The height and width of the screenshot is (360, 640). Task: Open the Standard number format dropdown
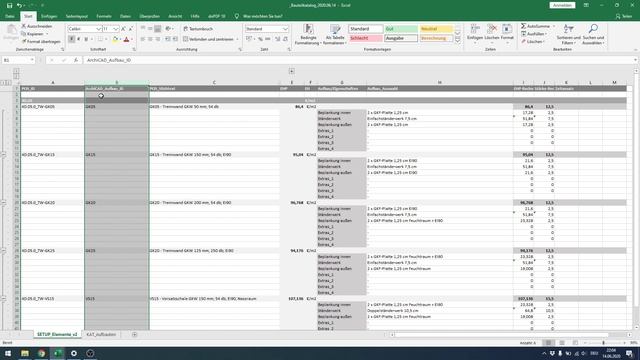[x=285, y=29]
